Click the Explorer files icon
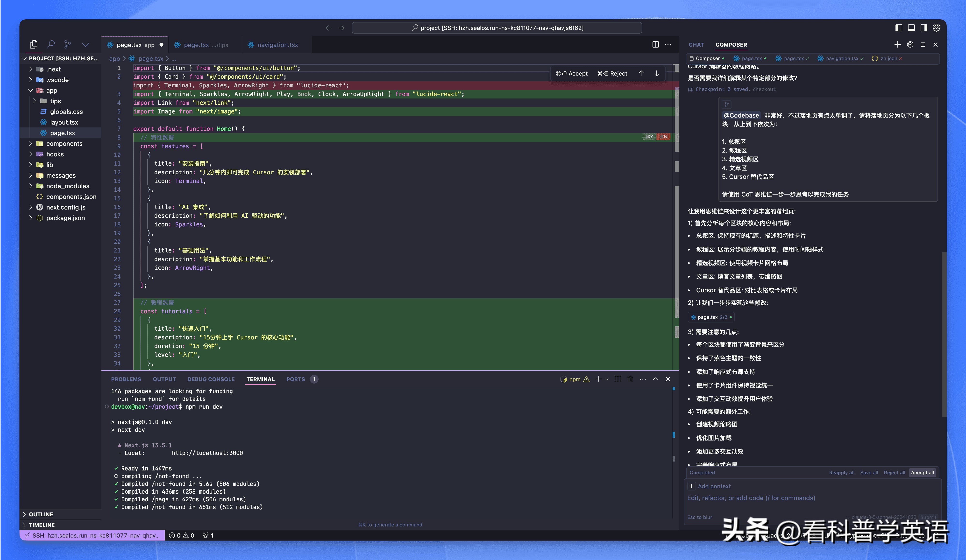Image resolution: width=966 pixels, height=560 pixels. (x=34, y=44)
